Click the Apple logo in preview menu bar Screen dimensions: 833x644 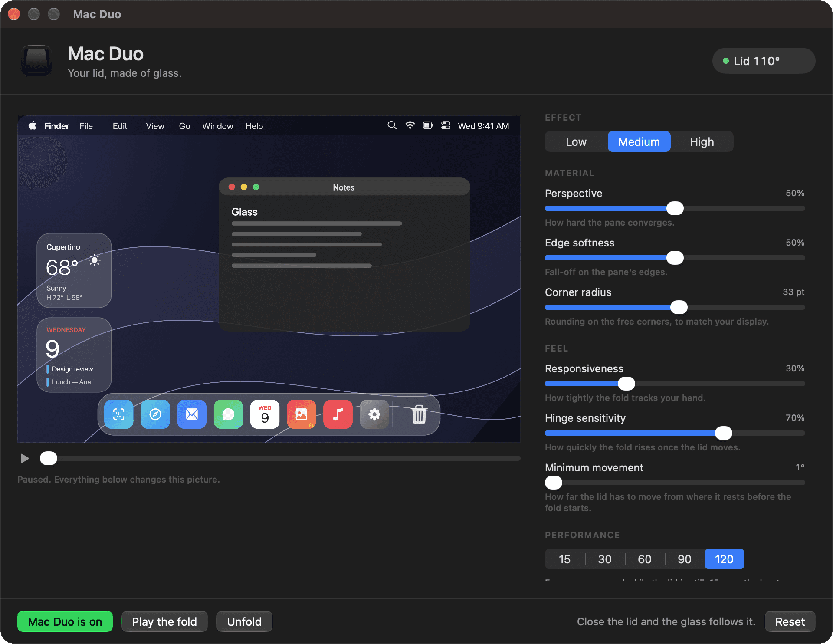(x=33, y=126)
